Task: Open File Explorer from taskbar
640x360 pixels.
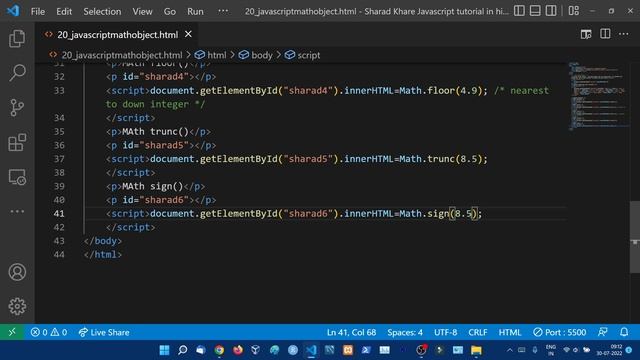Action: tap(476, 350)
